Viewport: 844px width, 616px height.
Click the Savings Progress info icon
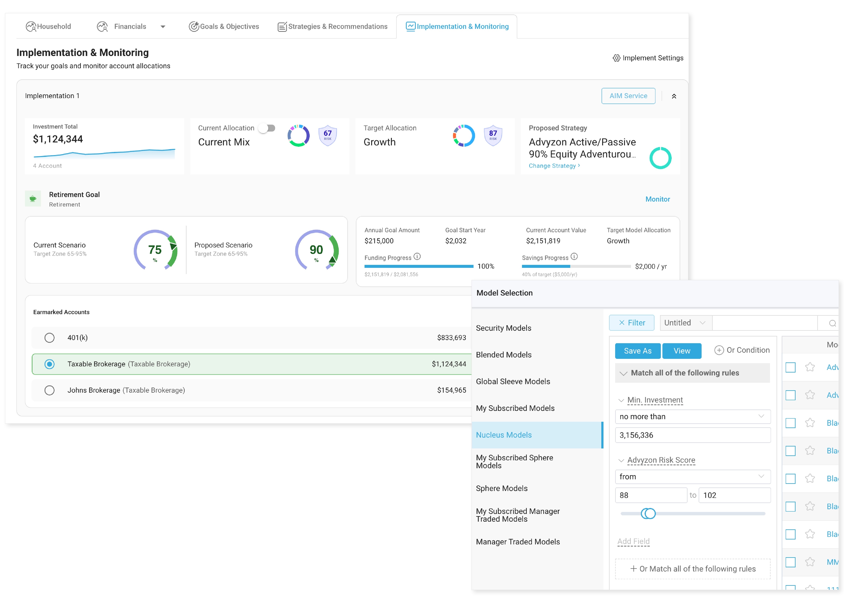click(574, 257)
